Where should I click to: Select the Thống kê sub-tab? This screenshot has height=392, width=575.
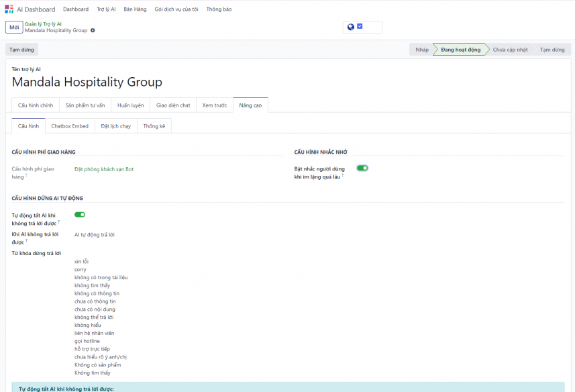pos(154,126)
